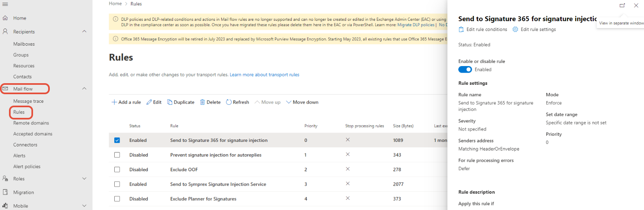Expand the Mobile section chevron
Image resolution: width=644 pixels, height=210 pixels.
(84, 206)
